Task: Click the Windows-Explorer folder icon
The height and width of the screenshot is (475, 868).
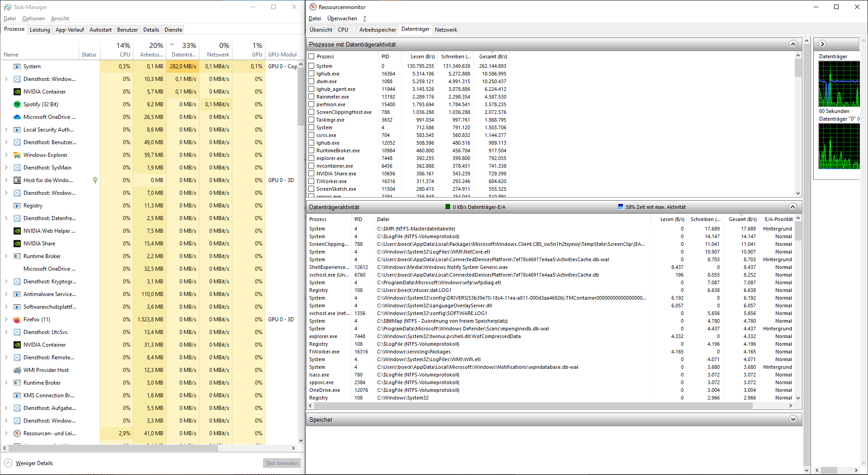Action: 17,155
